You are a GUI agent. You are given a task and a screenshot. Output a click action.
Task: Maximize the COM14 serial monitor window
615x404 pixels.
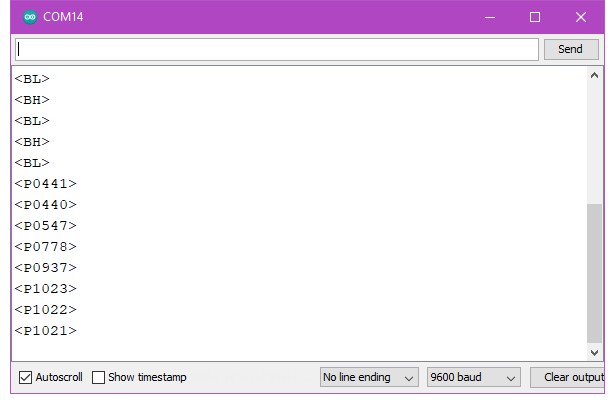pos(535,17)
